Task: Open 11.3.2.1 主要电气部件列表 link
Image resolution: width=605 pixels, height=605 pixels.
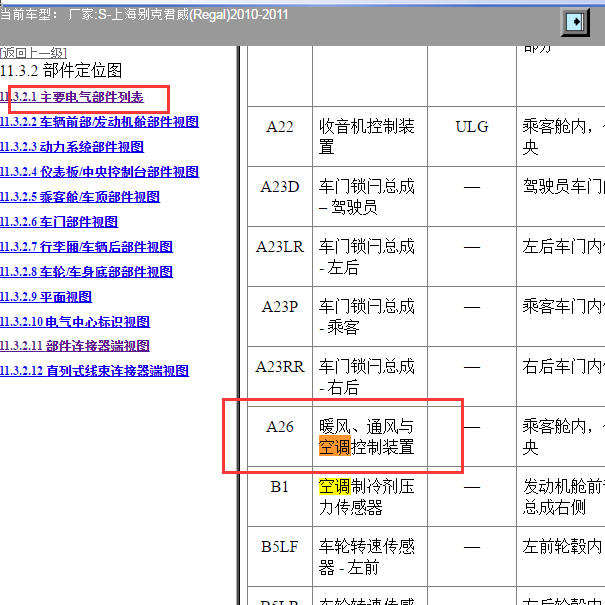Action: [72, 97]
